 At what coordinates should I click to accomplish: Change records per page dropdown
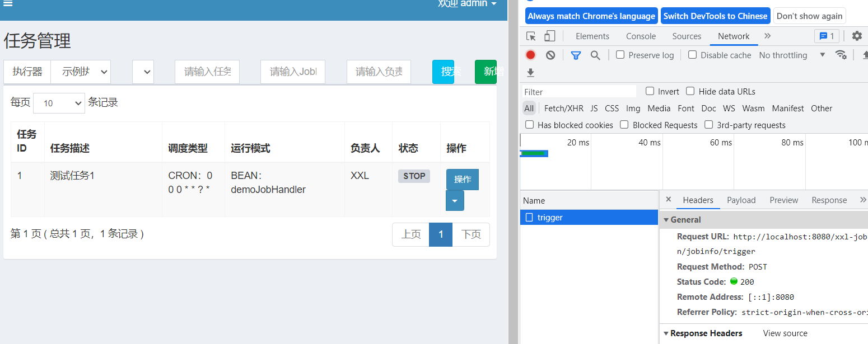[x=59, y=103]
